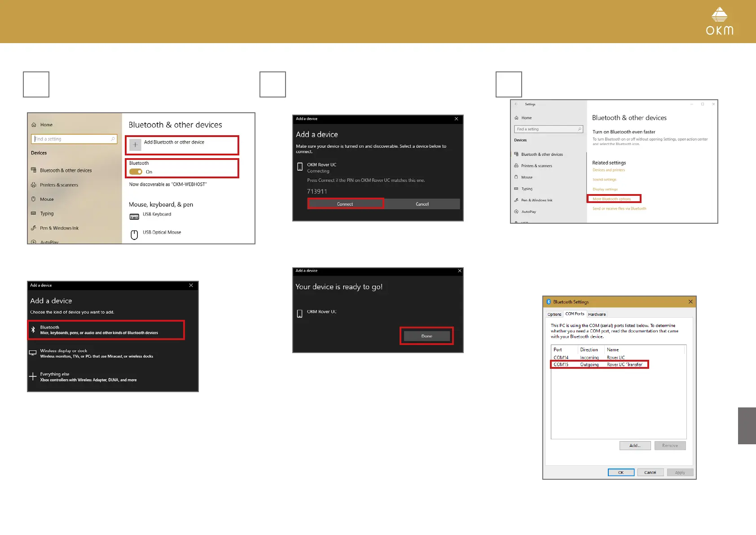Image resolution: width=756 pixels, height=535 pixels.
Task: Focus Find a setting field in the OKM-WEBHOST settings window
Action: tap(74, 139)
